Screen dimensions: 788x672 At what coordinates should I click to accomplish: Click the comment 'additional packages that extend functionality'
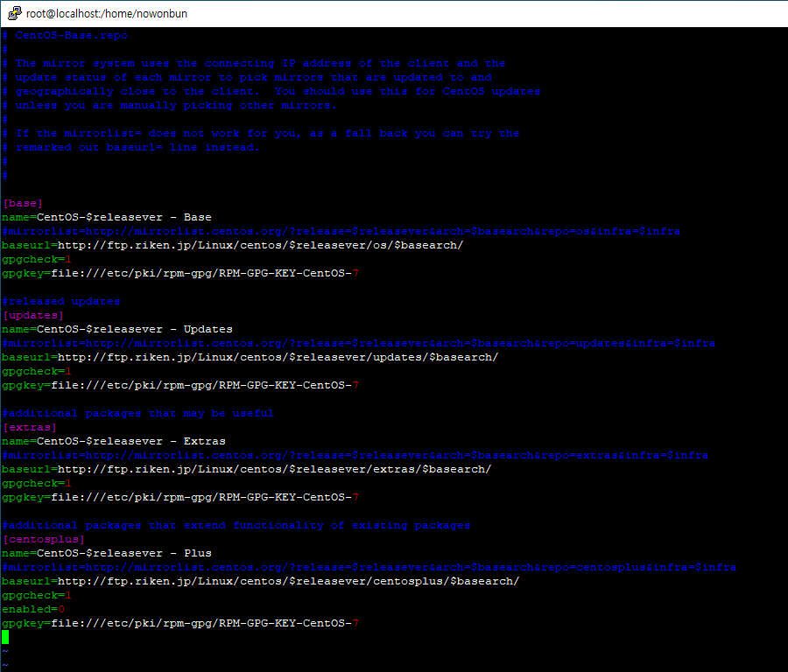pos(236,525)
